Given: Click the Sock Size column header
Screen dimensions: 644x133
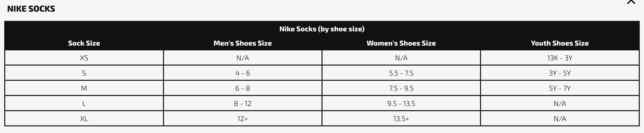Looking at the screenshot, I should point(84,43).
